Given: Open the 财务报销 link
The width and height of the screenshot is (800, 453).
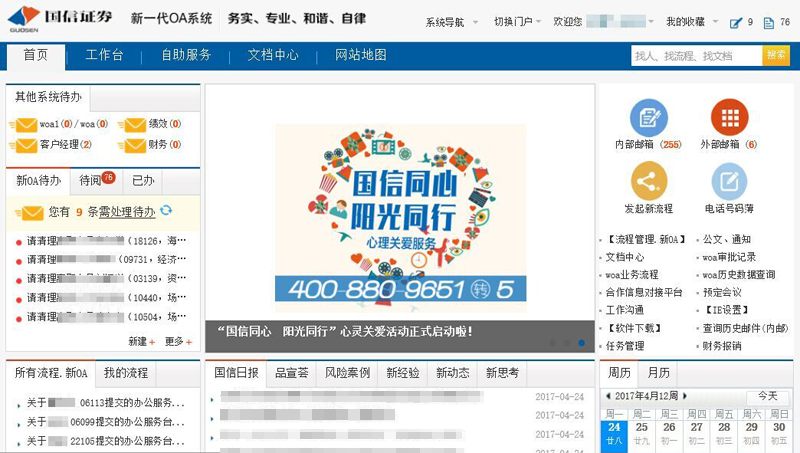Looking at the screenshot, I should pos(721,346).
